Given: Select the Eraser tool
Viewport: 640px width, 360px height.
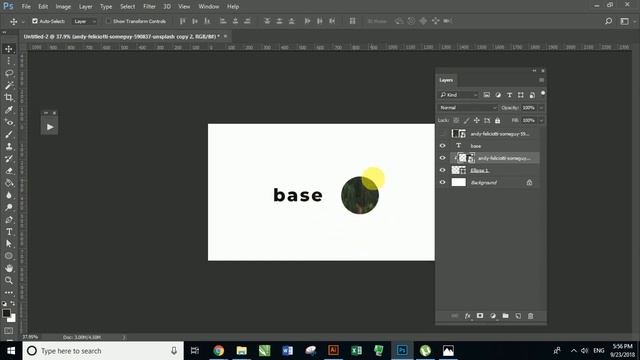Looking at the screenshot, I should [x=9, y=171].
